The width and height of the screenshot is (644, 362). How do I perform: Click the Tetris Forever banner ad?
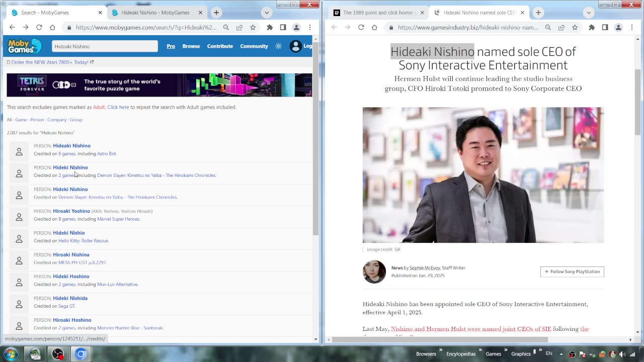(x=159, y=85)
